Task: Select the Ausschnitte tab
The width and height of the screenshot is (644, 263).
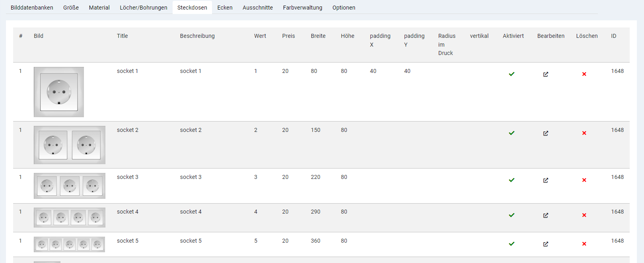Action: point(257,8)
